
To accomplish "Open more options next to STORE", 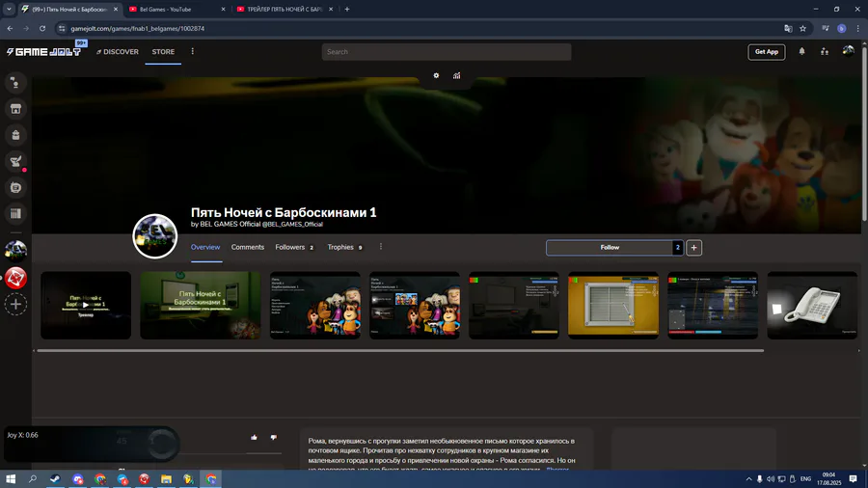I will pyautogui.click(x=193, y=51).
